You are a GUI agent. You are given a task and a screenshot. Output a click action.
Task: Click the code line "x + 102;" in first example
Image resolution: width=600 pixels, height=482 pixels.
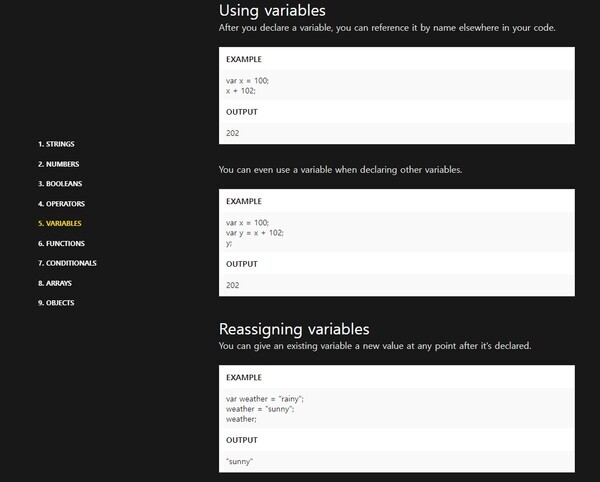[242, 90]
